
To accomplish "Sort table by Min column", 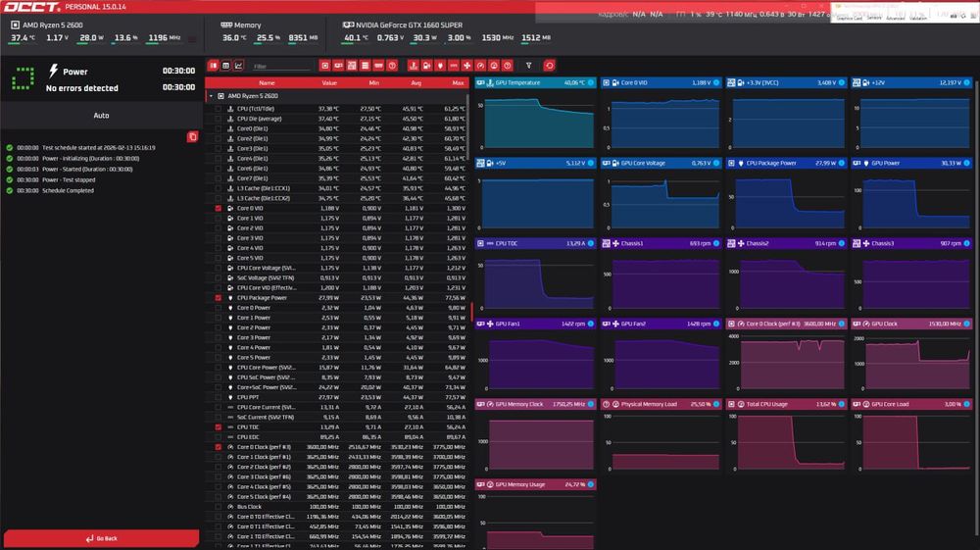I will click(x=373, y=83).
